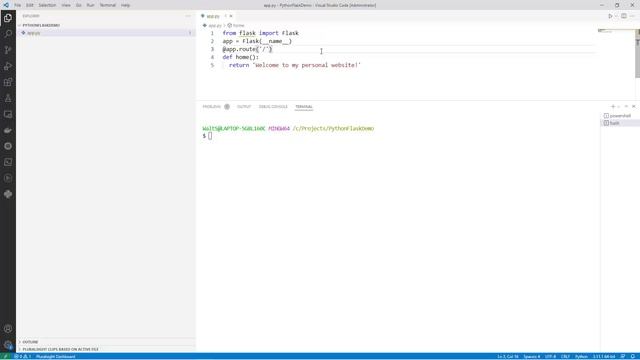Screen dimensions: 640x360
Task: Create a new terminal with plus icon
Action: 613,107
